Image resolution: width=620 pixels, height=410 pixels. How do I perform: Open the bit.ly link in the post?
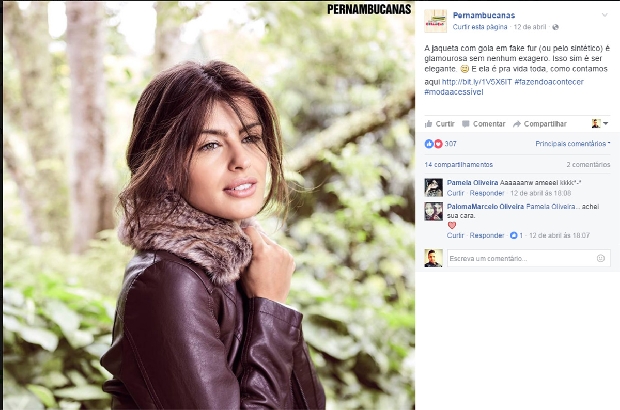click(476, 82)
